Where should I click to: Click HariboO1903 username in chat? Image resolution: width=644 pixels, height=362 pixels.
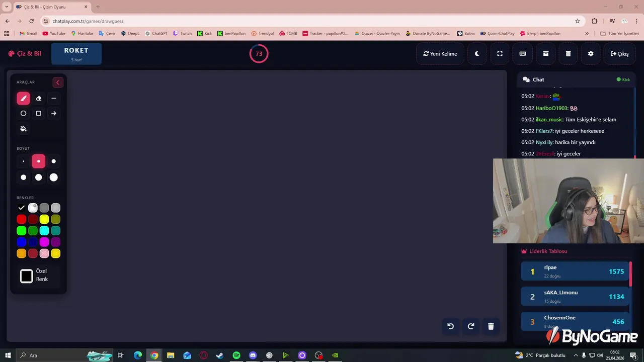point(551,108)
